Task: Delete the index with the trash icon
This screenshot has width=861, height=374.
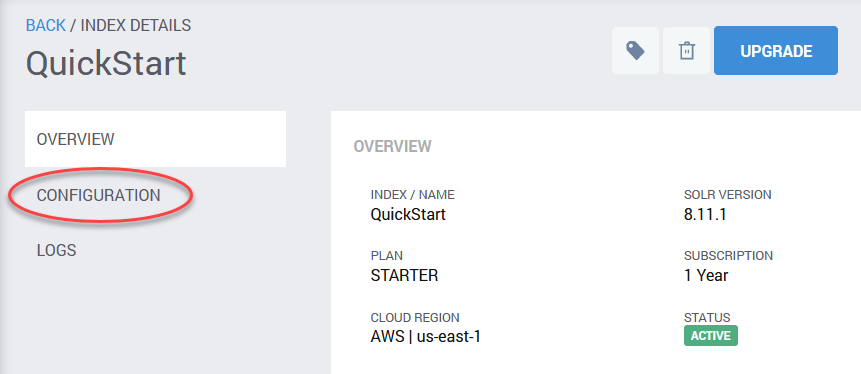Action: pyautogui.click(x=686, y=51)
